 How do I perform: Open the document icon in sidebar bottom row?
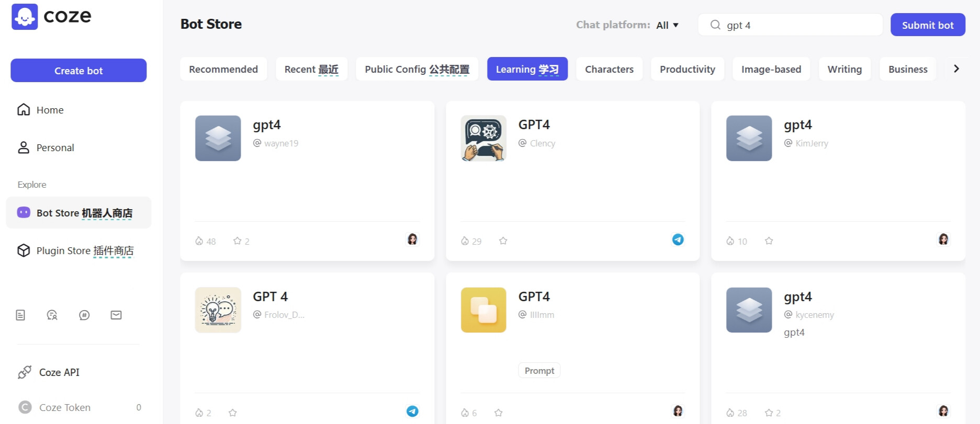pos(20,315)
